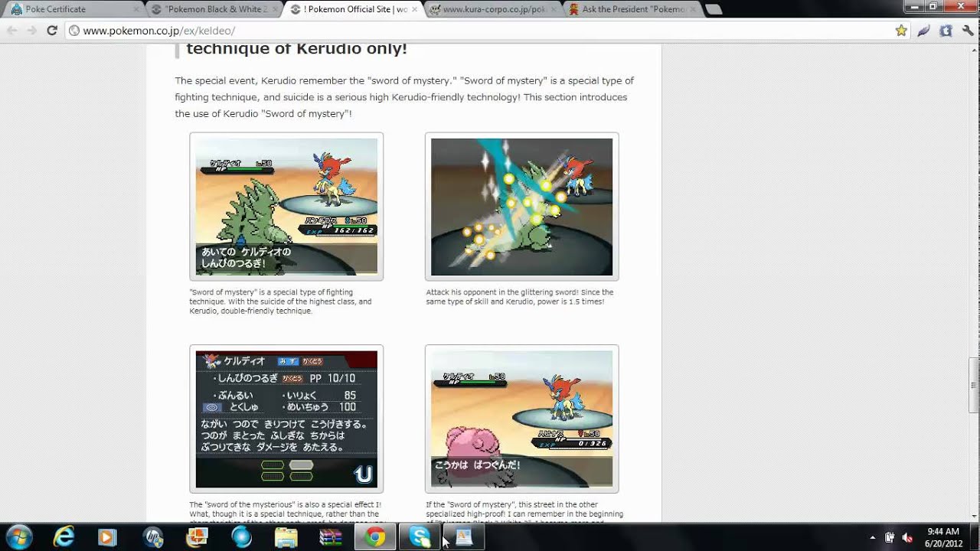Click the Chrome icon in the taskbar

[375, 537]
